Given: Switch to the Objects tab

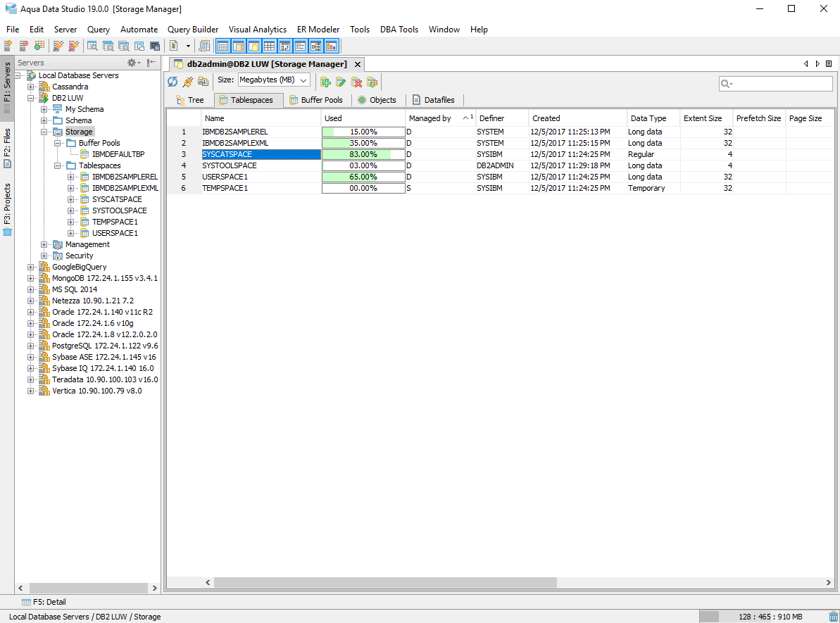Looking at the screenshot, I should coord(377,100).
